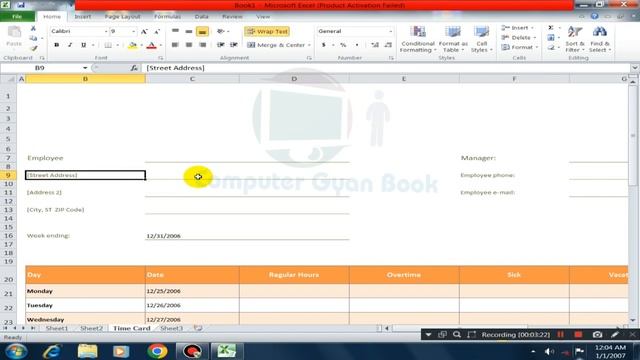Click the Top Align icon
Screen dimensions: 640x360
coord(175,31)
